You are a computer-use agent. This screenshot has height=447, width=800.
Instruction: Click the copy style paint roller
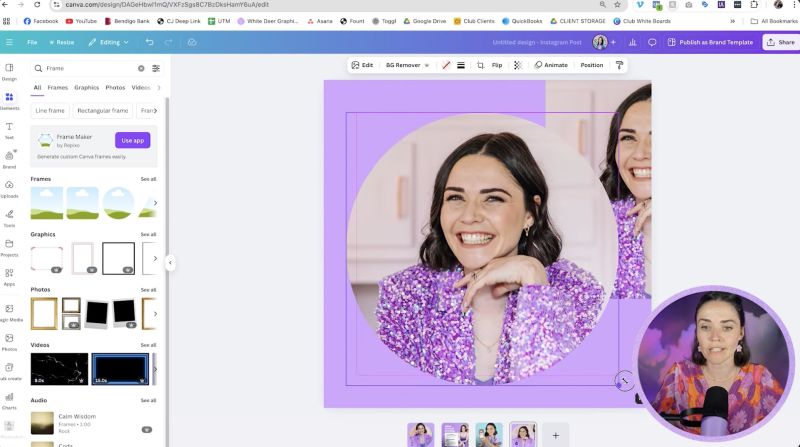click(619, 65)
